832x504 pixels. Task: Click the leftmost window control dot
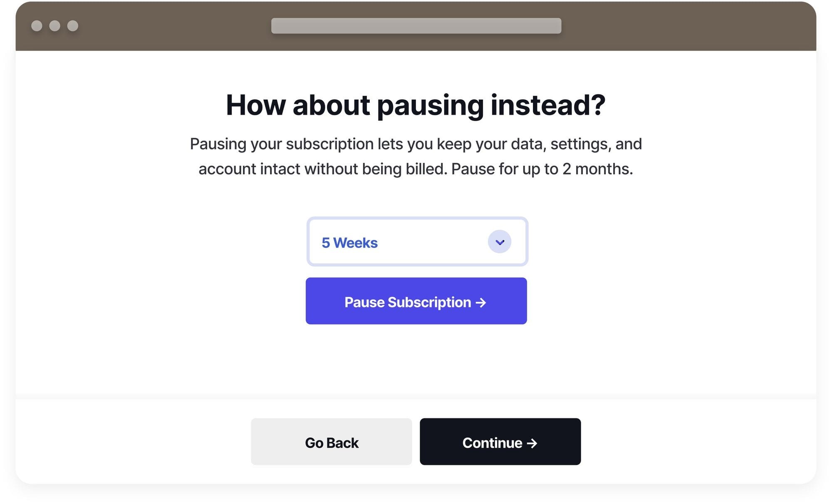pyautogui.click(x=37, y=26)
